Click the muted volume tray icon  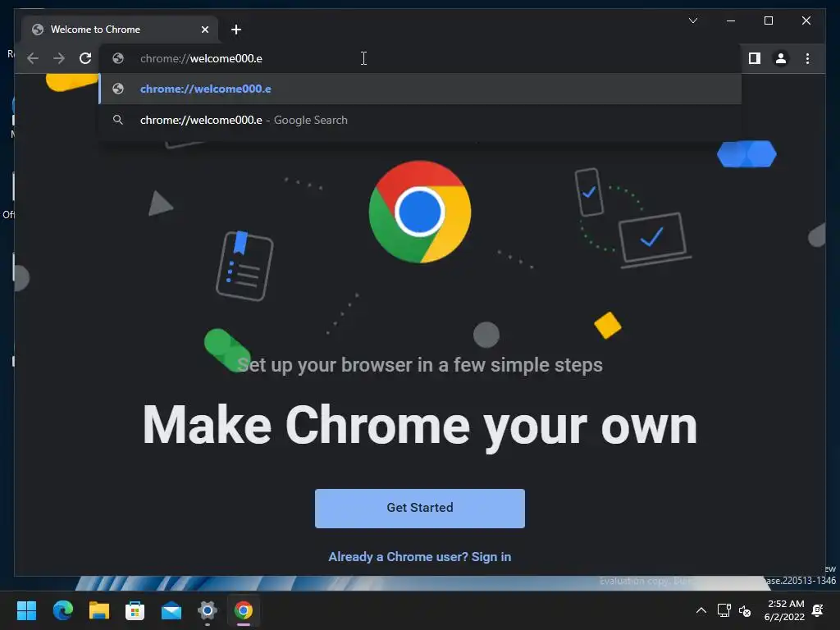[x=745, y=610]
